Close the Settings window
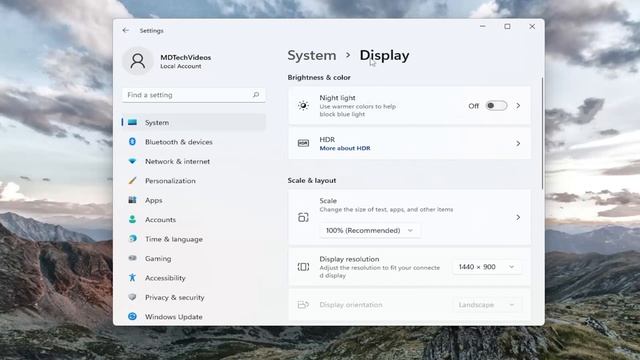This screenshot has height=360, width=640. point(532,27)
